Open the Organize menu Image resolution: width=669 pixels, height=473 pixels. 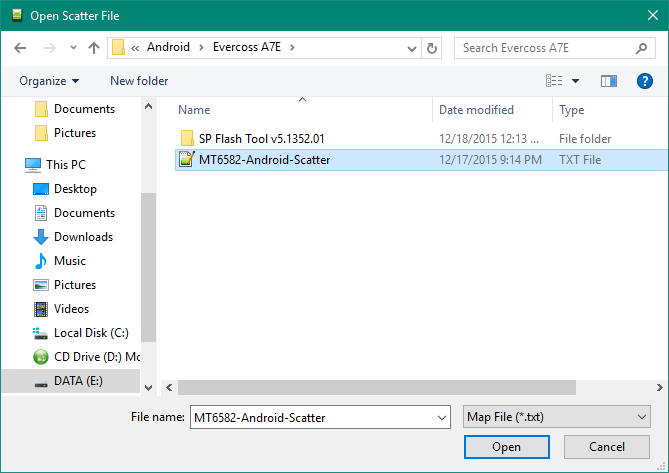(x=49, y=81)
